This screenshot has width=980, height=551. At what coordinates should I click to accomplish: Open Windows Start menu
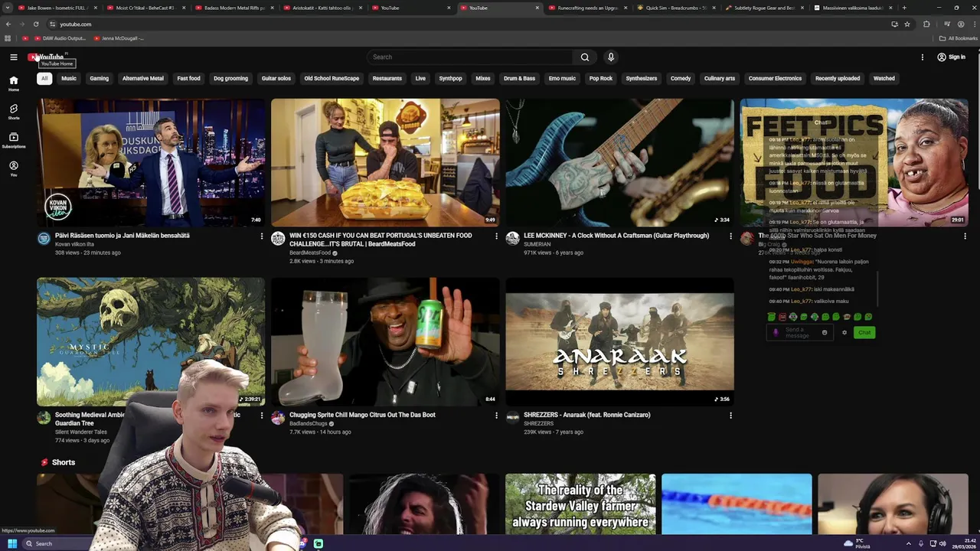[11, 543]
